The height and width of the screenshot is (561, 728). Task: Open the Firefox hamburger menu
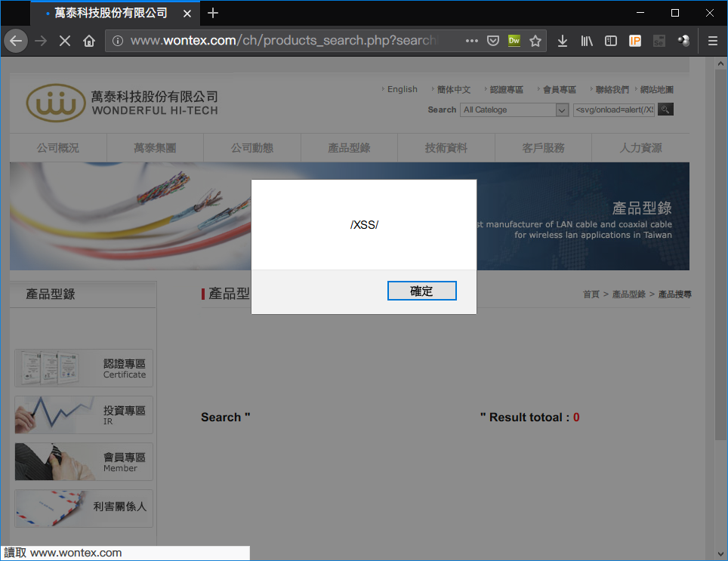[713, 41]
